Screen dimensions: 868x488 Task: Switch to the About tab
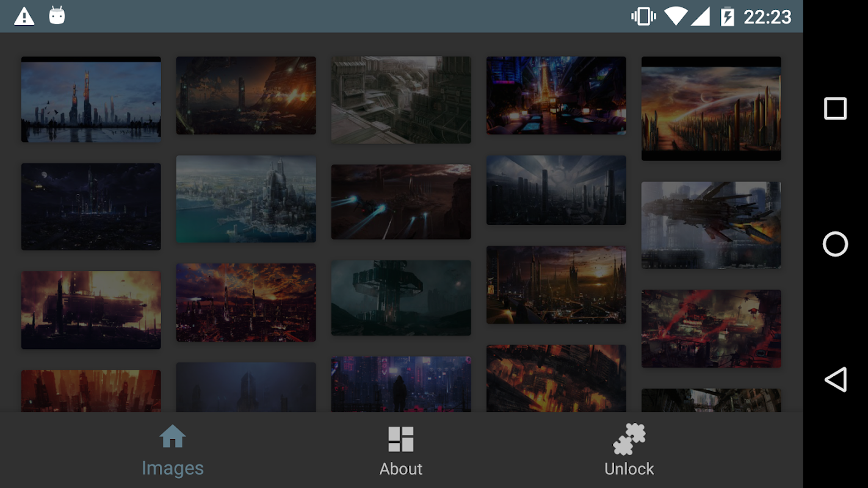coord(401,451)
